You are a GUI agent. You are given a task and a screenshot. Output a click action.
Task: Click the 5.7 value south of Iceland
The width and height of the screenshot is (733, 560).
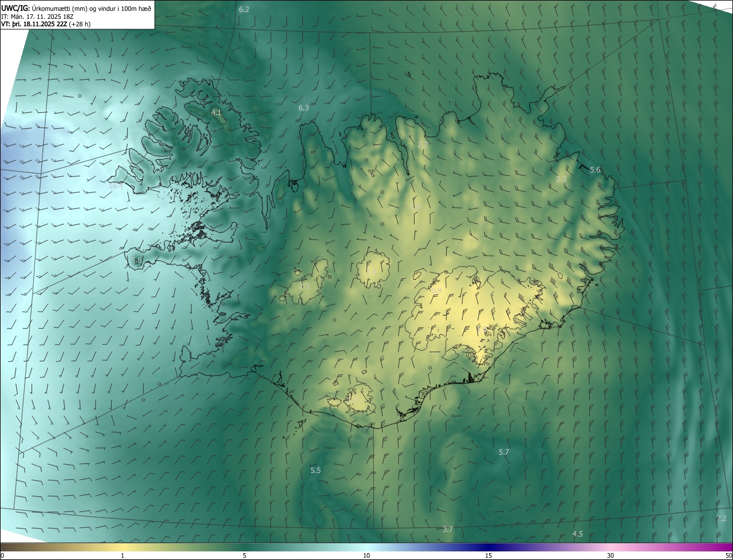(504, 452)
